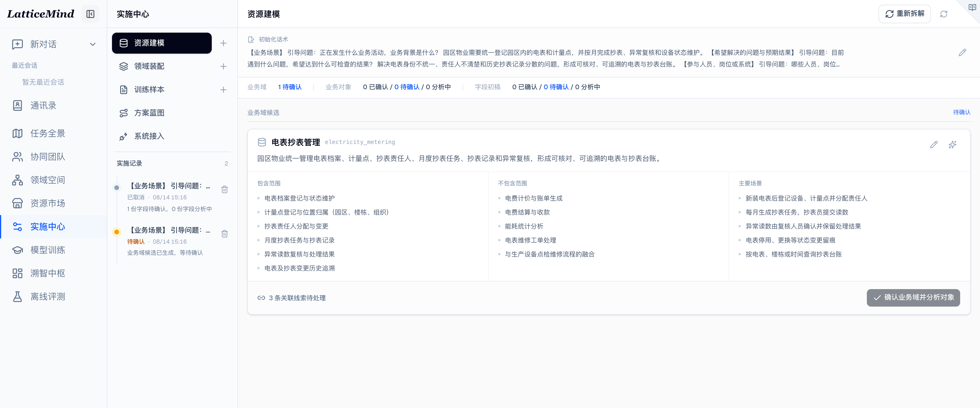Image resolution: width=980 pixels, height=408 pixels.
Task: Click the sparkle AI icon on 电表抄表管理
Action: click(x=952, y=145)
